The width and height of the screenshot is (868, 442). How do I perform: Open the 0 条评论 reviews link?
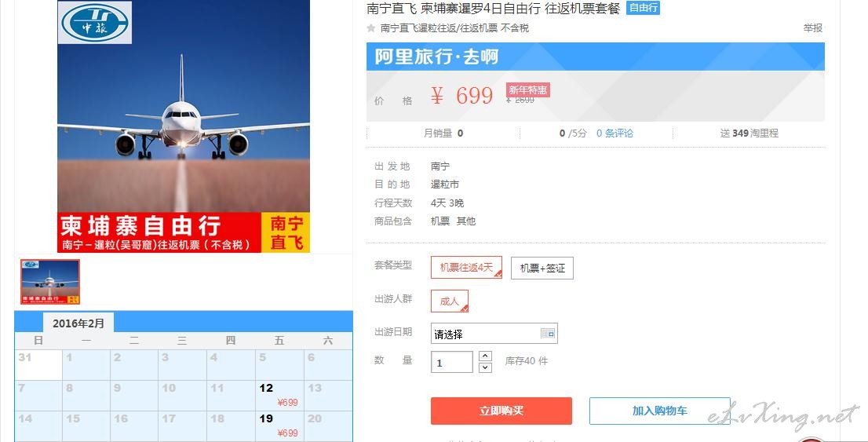pos(615,133)
